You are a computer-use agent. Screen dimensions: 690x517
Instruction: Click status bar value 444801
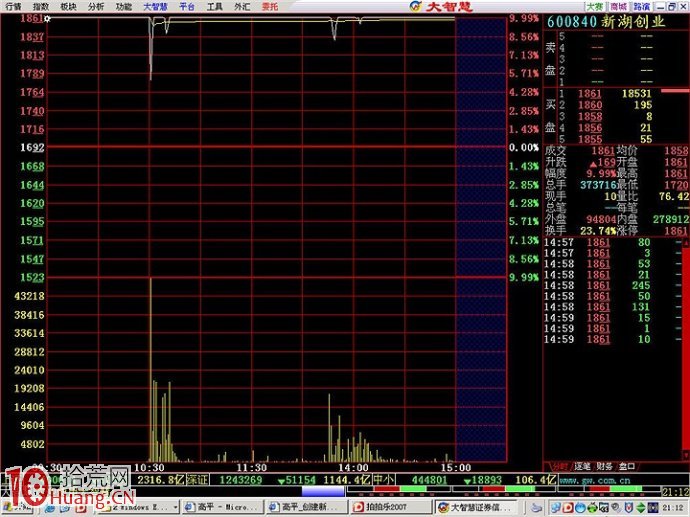point(429,480)
